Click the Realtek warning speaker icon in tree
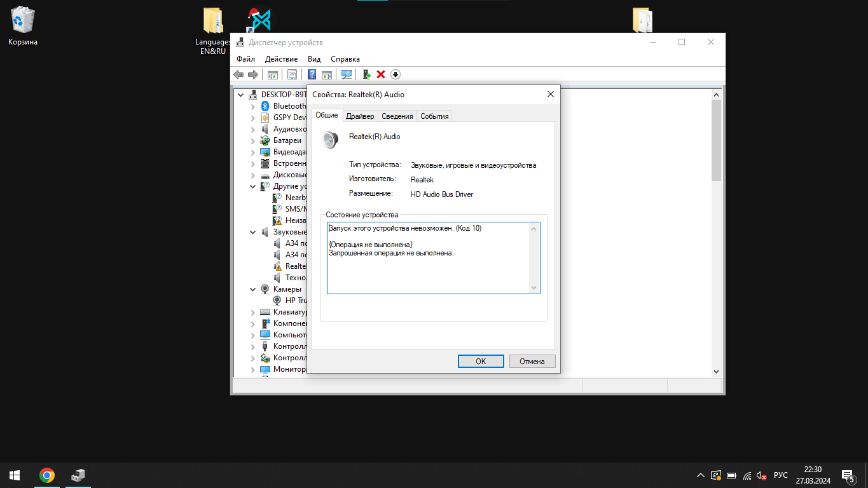868x488 pixels. coord(277,266)
